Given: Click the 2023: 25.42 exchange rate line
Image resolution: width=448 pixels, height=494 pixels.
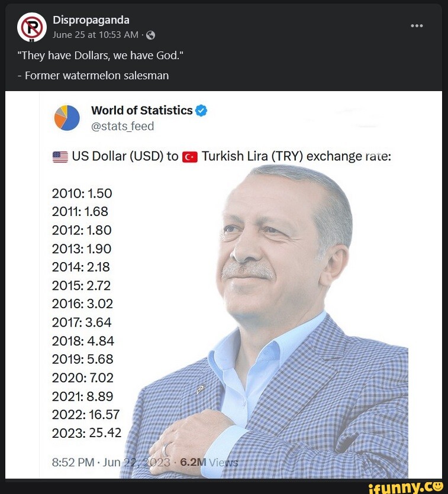Looking at the screenshot, I should click(x=86, y=433).
